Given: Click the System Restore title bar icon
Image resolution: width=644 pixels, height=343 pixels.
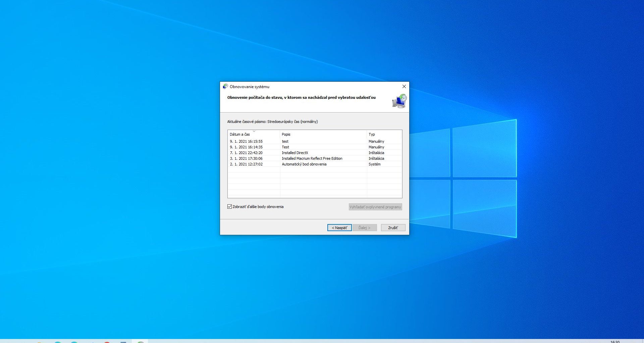Looking at the screenshot, I should 225,86.
